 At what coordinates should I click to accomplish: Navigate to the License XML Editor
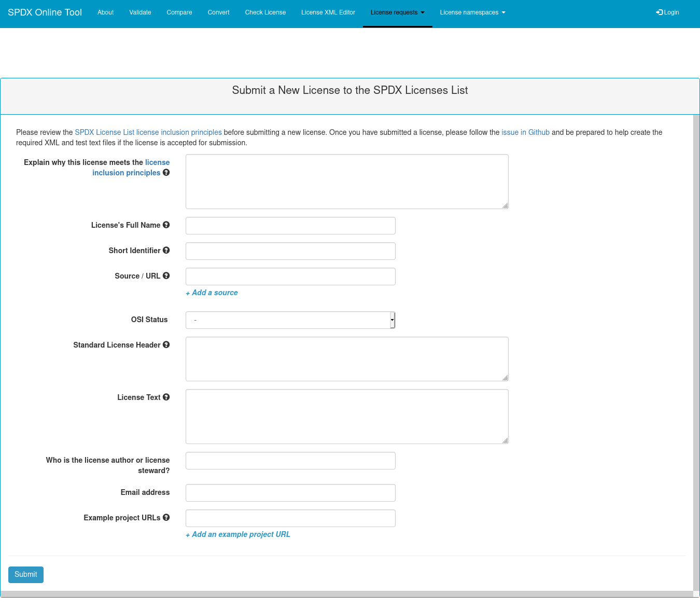tap(328, 12)
